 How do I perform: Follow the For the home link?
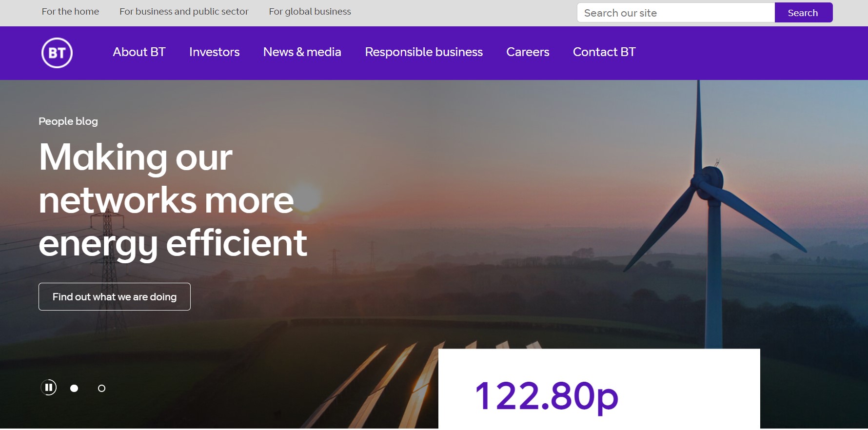(70, 11)
